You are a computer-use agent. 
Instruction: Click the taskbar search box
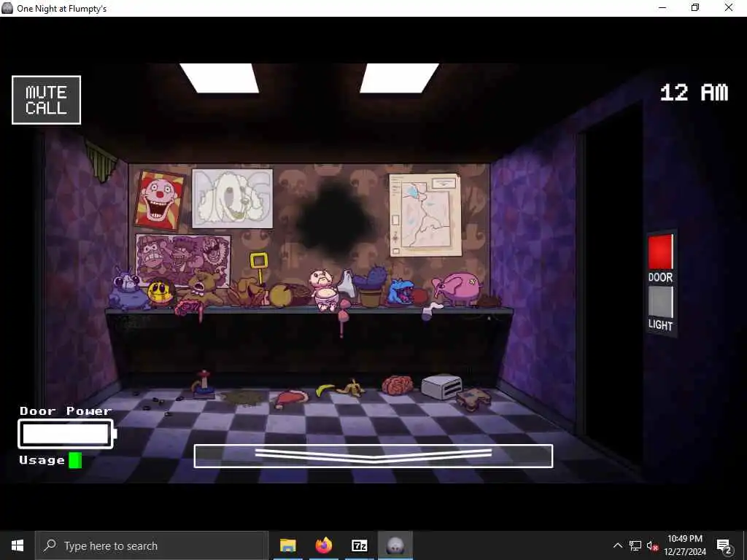point(152,545)
